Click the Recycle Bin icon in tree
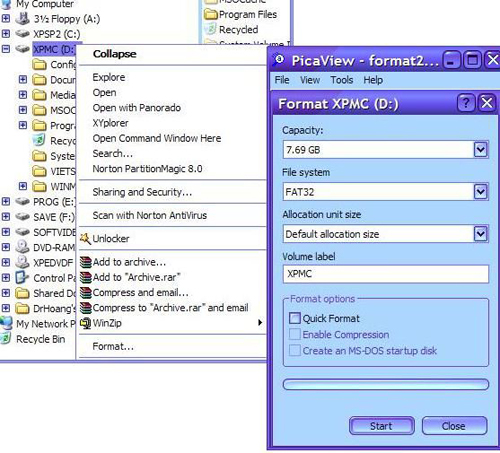 pyautogui.click(x=6, y=339)
